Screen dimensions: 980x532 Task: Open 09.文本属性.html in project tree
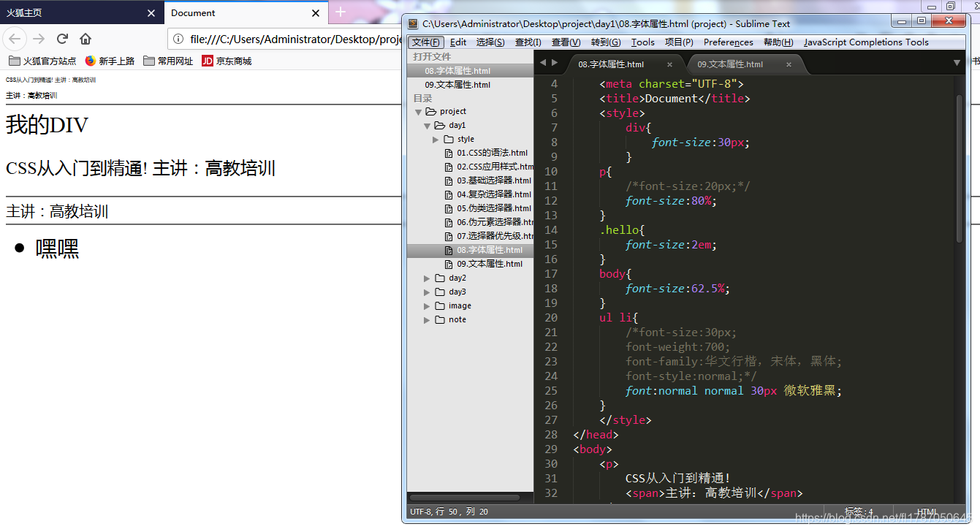click(484, 265)
